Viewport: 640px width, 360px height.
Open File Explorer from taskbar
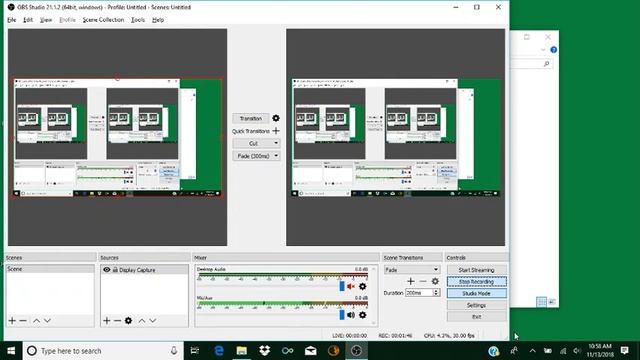(242, 351)
